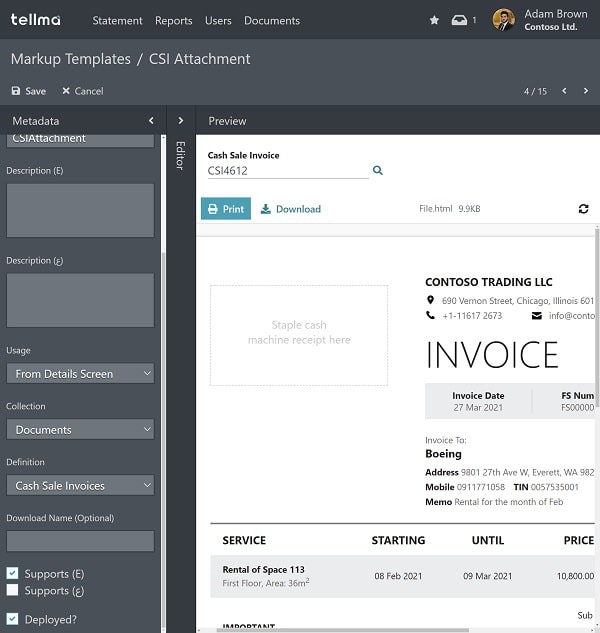Click the Boeing customer name

tap(443, 454)
